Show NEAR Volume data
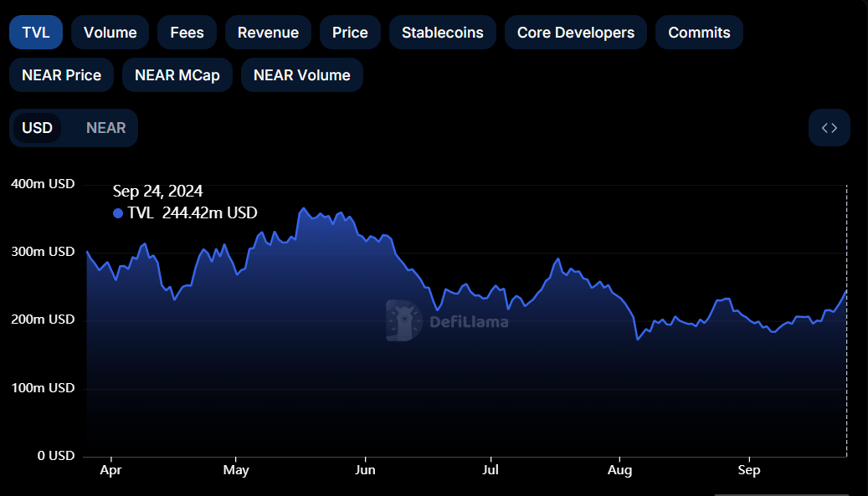The width and height of the screenshot is (868, 496). (x=301, y=74)
